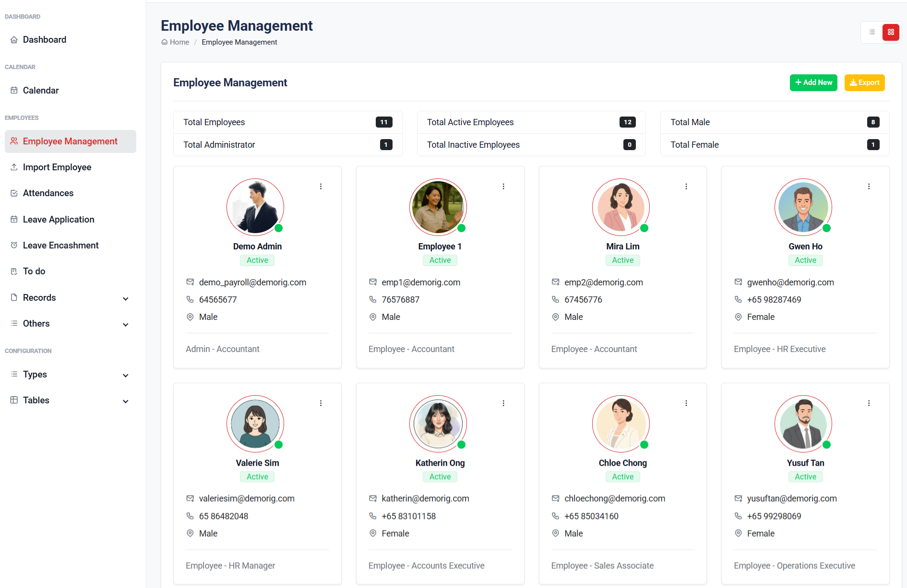Click Valerie Sim's profile photo
The image size is (907, 588).
tap(255, 424)
